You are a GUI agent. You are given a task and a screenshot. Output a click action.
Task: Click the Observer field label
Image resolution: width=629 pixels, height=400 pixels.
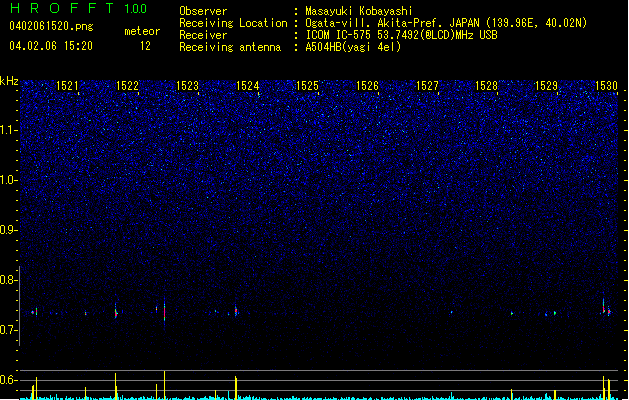[203, 11]
